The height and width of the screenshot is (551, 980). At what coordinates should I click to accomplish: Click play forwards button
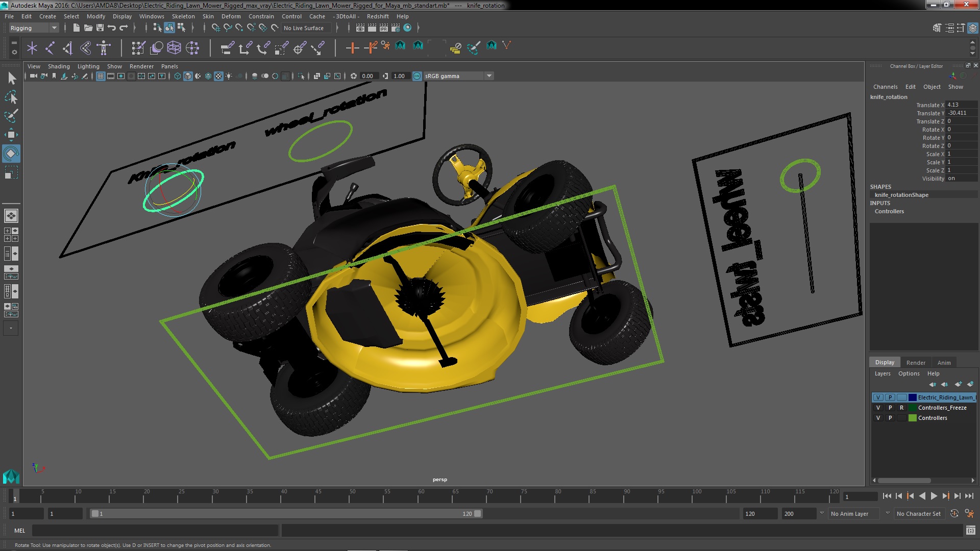(x=934, y=496)
